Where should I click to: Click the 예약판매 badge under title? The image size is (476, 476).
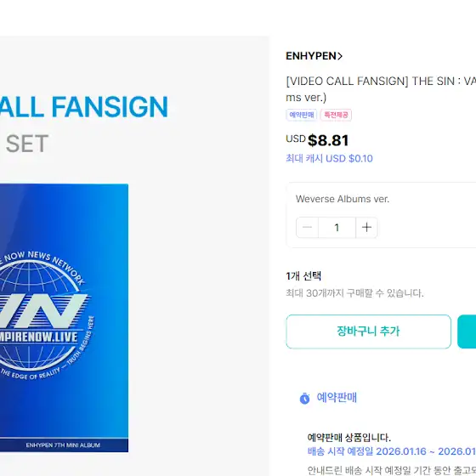[302, 115]
